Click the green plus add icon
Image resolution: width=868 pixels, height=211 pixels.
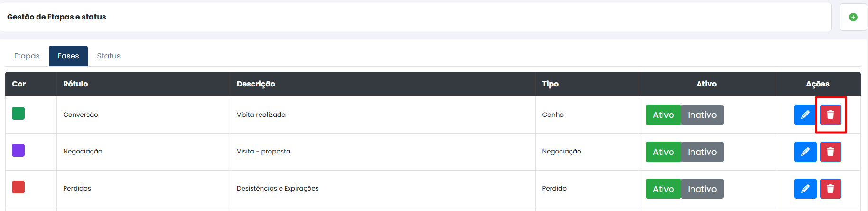click(x=853, y=17)
